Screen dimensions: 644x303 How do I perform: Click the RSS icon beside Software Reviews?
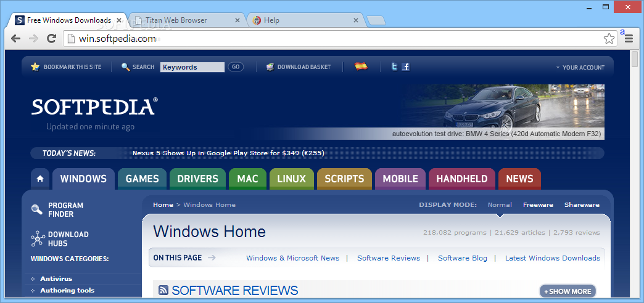coord(163,291)
